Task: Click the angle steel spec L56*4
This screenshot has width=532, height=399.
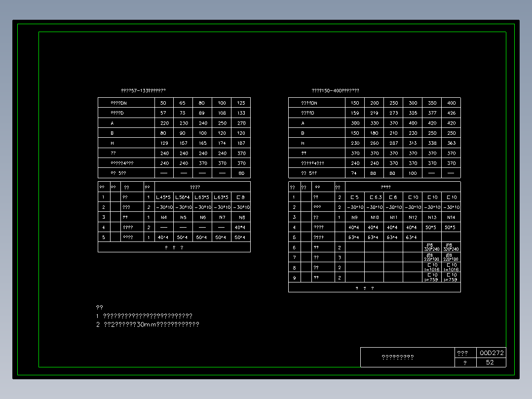Action: click(183, 198)
